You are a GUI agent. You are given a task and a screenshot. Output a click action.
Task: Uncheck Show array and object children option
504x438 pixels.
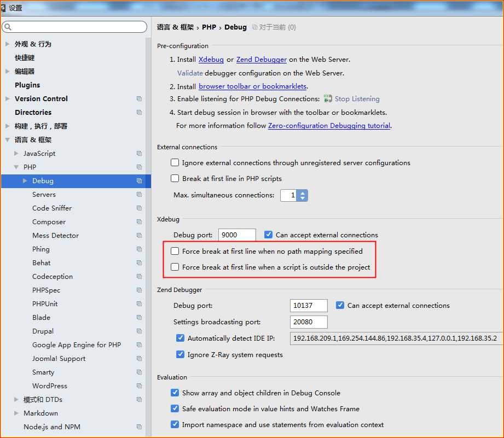(x=175, y=393)
